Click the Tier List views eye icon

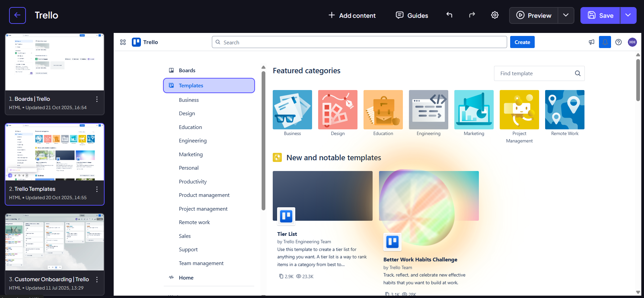click(298, 276)
